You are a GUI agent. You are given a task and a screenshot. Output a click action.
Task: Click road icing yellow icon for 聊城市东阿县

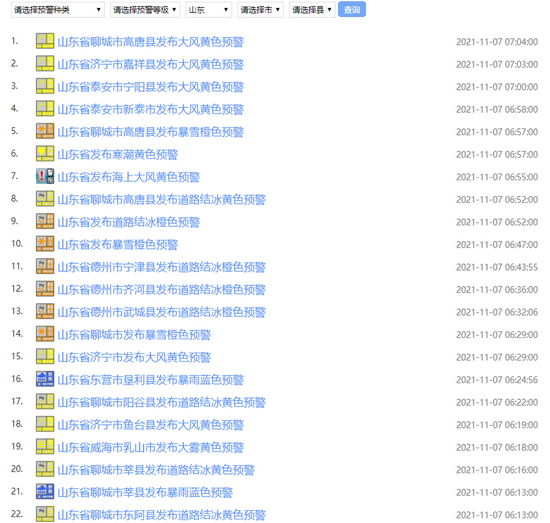[45, 514]
